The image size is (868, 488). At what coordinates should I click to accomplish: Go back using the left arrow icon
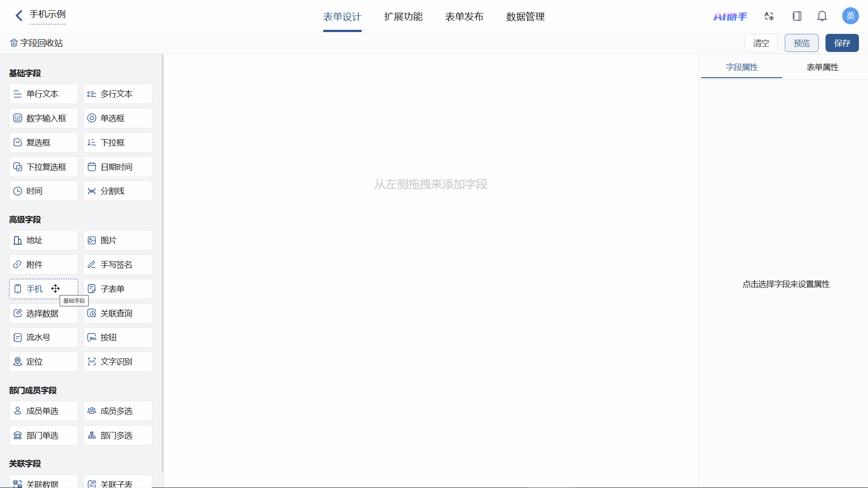coord(19,16)
